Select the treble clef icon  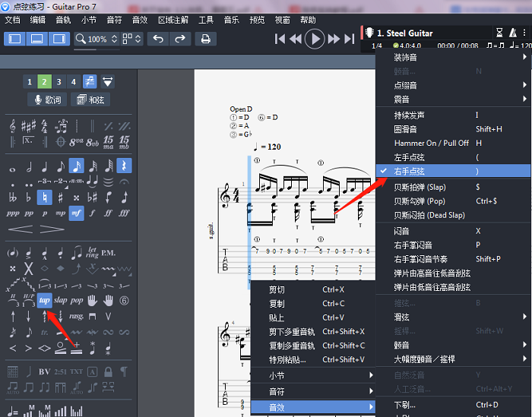[x=13, y=125]
